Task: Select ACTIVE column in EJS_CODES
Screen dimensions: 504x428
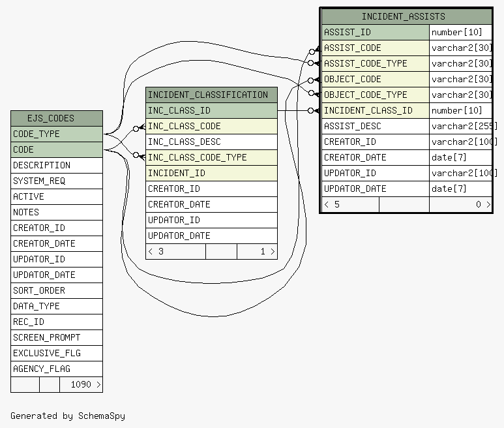Action: (57, 196)
